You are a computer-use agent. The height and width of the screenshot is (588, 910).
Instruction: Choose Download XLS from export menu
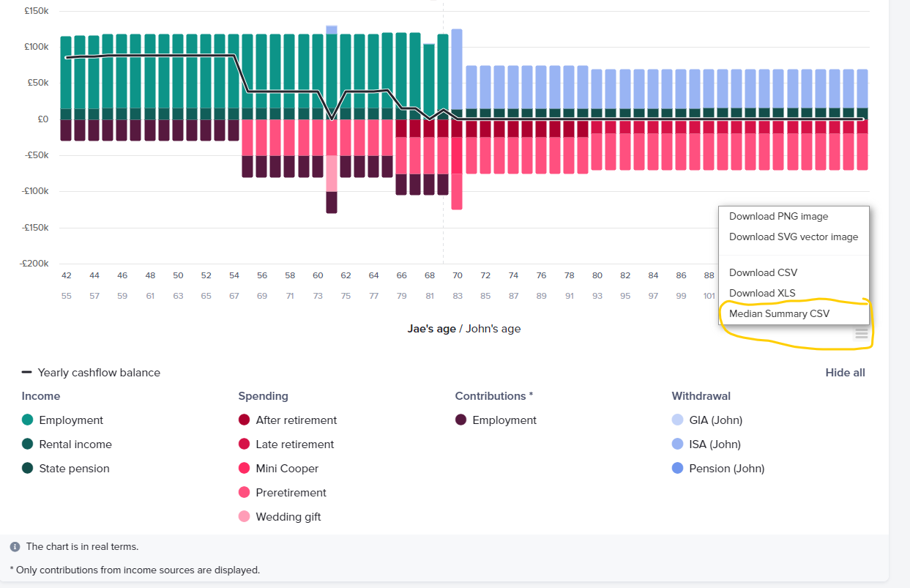click(x=761, y=293)
